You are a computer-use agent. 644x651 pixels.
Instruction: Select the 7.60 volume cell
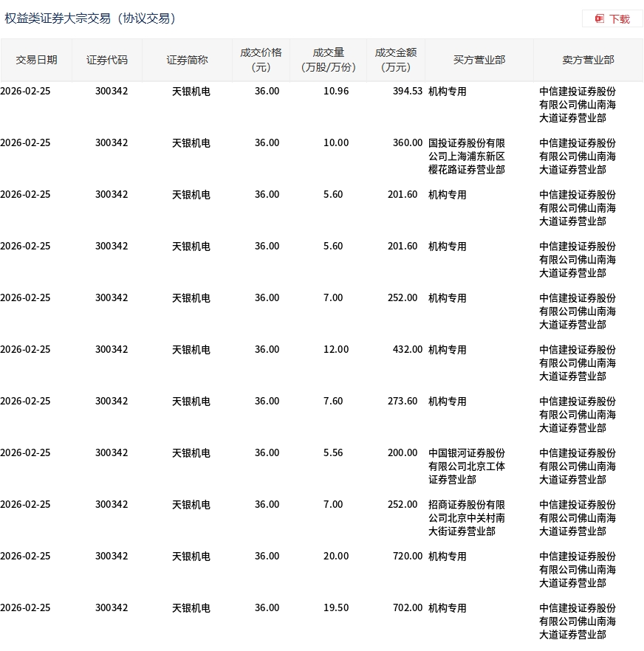(333, 401)
